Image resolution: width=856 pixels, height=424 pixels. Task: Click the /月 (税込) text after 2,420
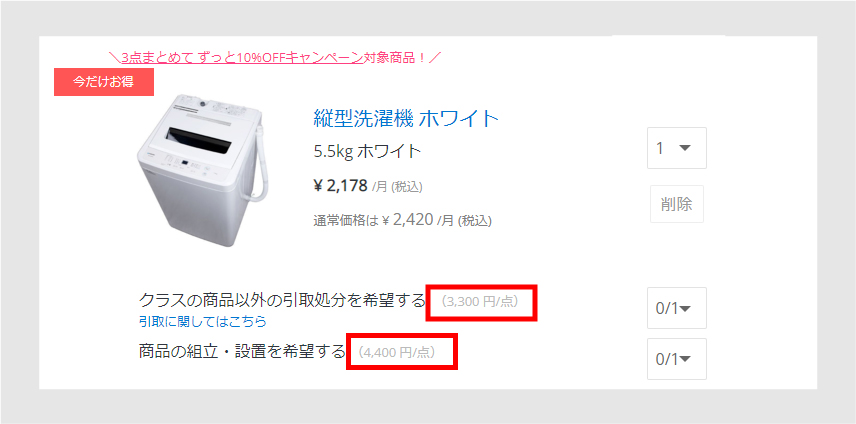[465, 220]
